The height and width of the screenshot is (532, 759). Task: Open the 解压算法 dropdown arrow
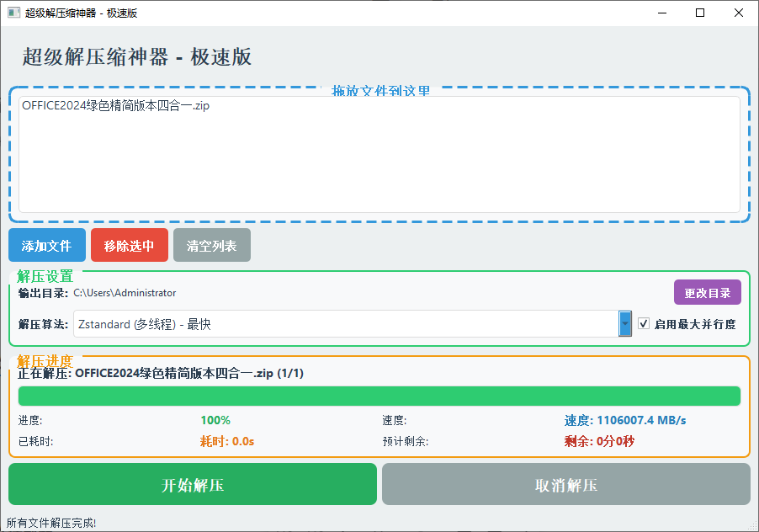tap(624, 324)
